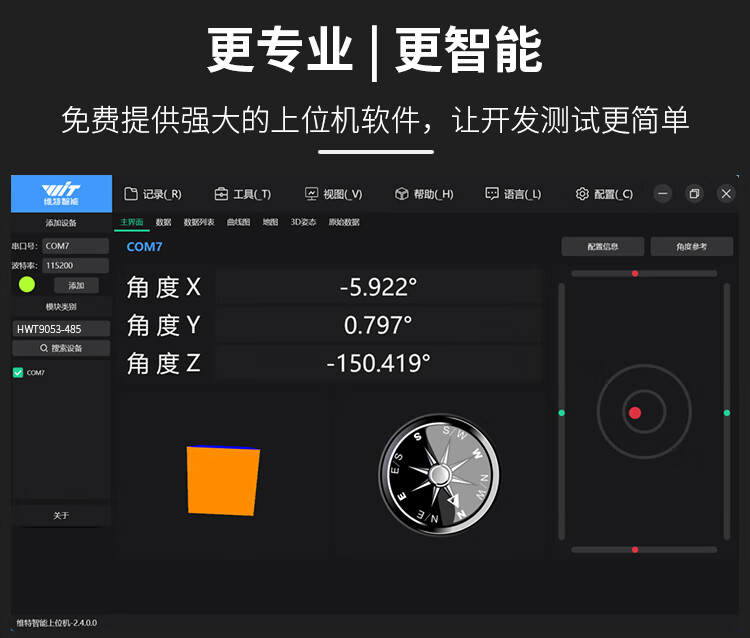This screenshot has width=750, height=638.
Task: Click the 搜索设备 search device button
Action: (x=61, y=348)
